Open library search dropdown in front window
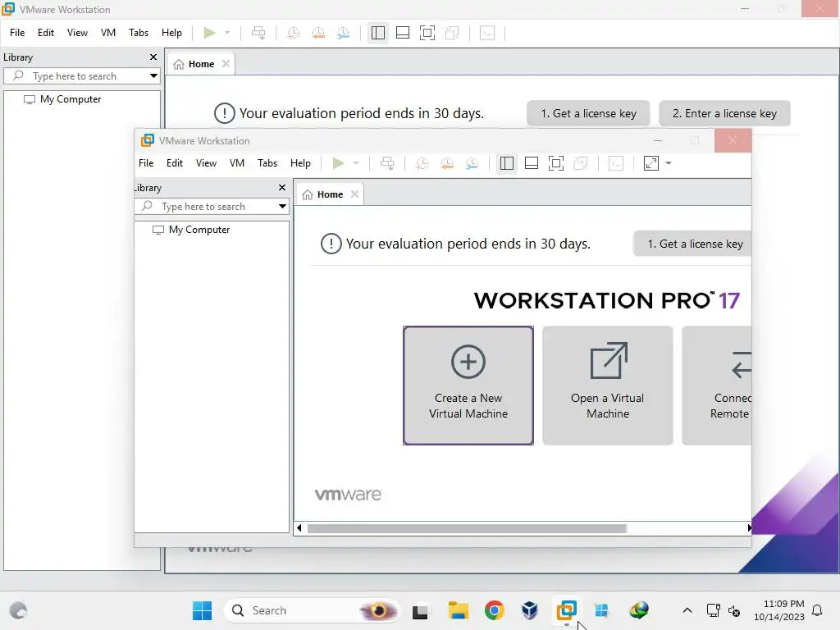The height and width of the screenshot is (630, 840). click(x=282, y=206)
